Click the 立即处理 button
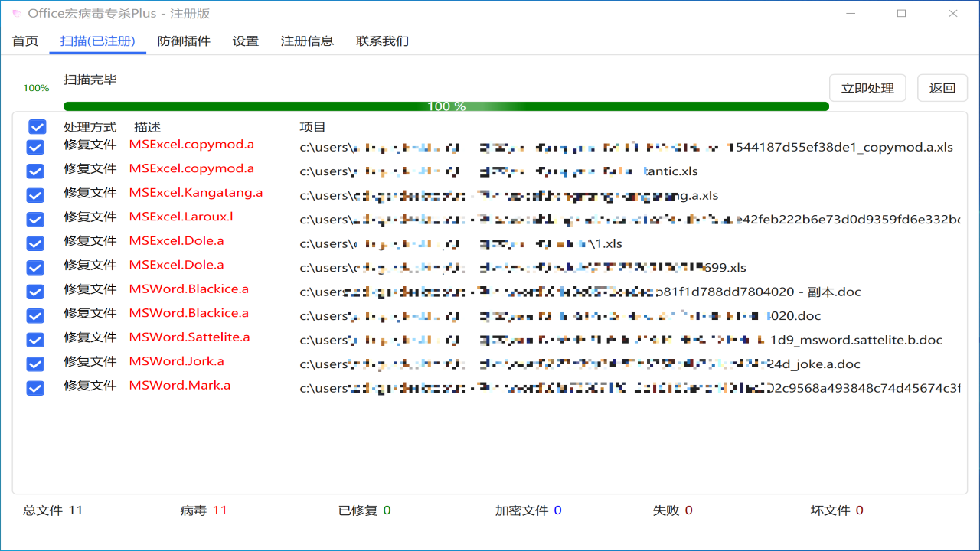 [867, 87]
